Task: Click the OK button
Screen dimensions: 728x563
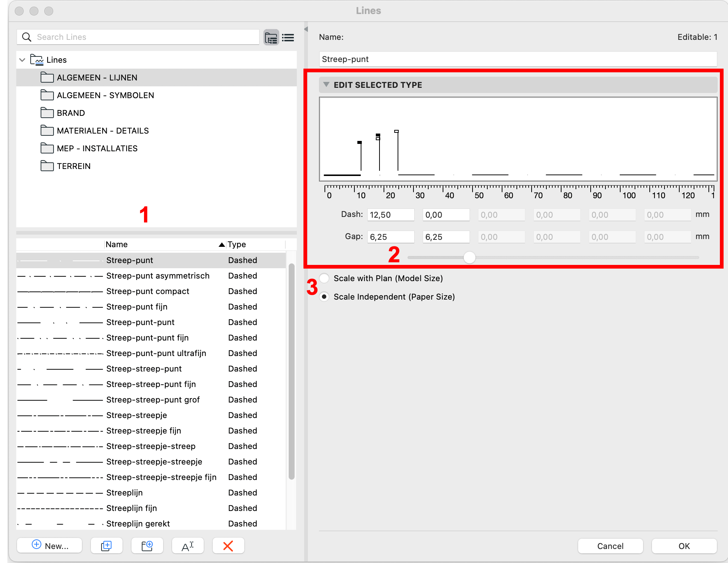Action: coord(684,546)
